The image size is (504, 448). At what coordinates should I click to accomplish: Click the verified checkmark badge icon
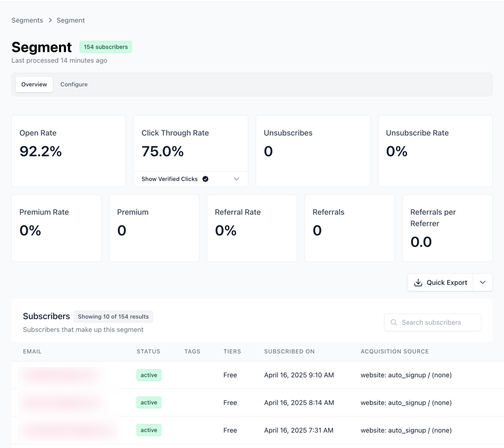[205, 179]
